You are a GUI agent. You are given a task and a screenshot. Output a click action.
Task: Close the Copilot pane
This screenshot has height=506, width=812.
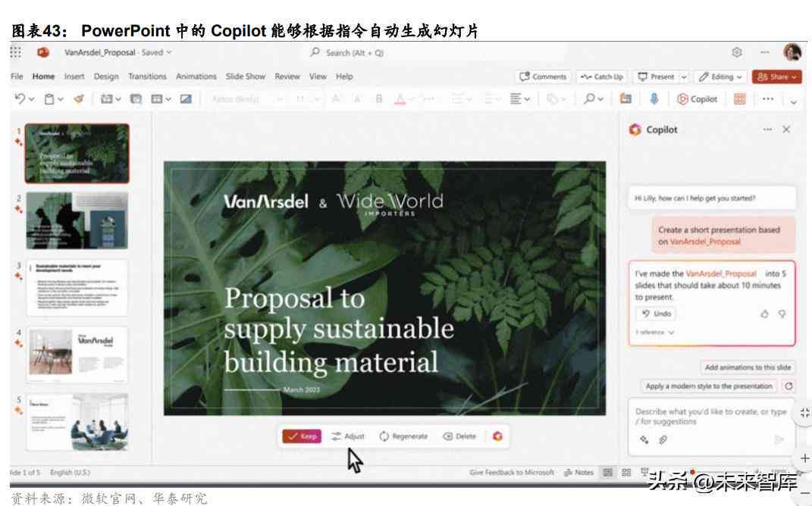point(786,130)
